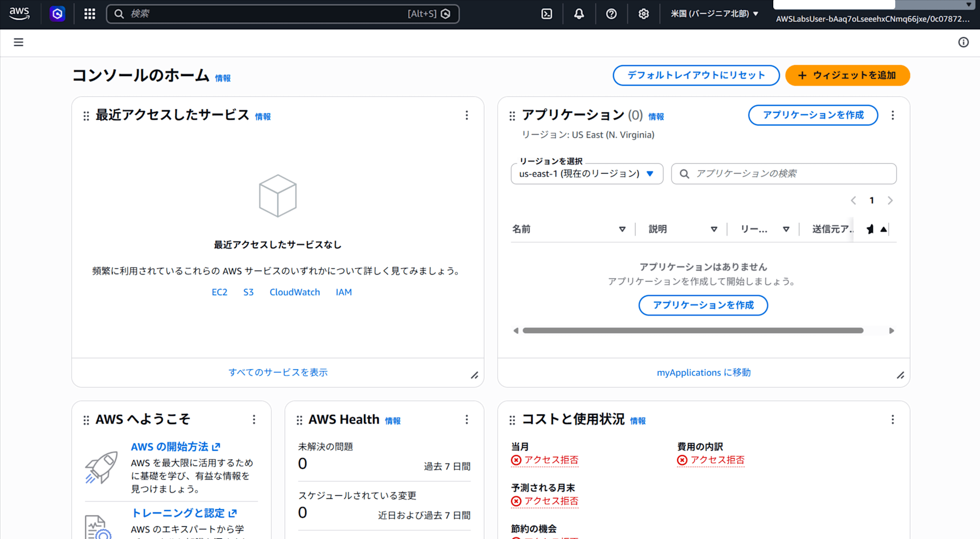Open the AWS services grid menu
Image resolution: width=980 pixels, height=539 pixels.
[90, 14]
